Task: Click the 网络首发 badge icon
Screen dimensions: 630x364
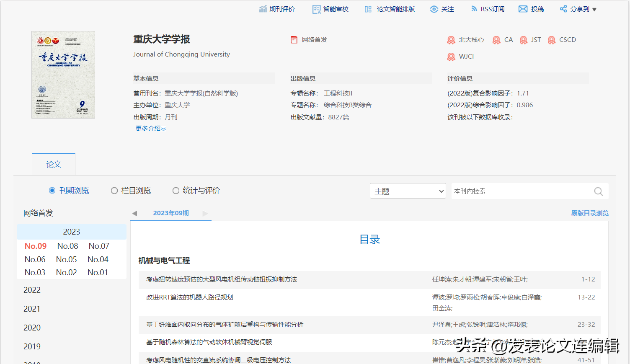Action: tap(294, 40)
